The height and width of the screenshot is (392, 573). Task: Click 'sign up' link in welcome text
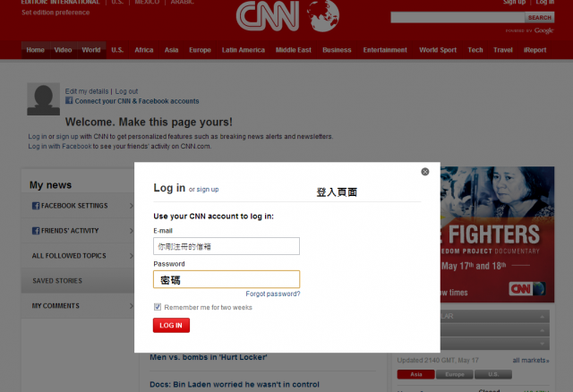coord(67,136)
